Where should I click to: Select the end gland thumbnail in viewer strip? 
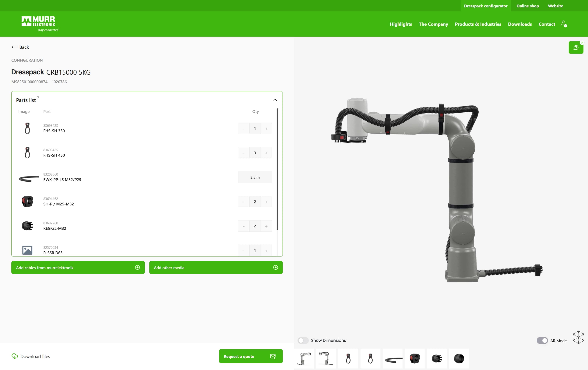(x=437, y=358)
